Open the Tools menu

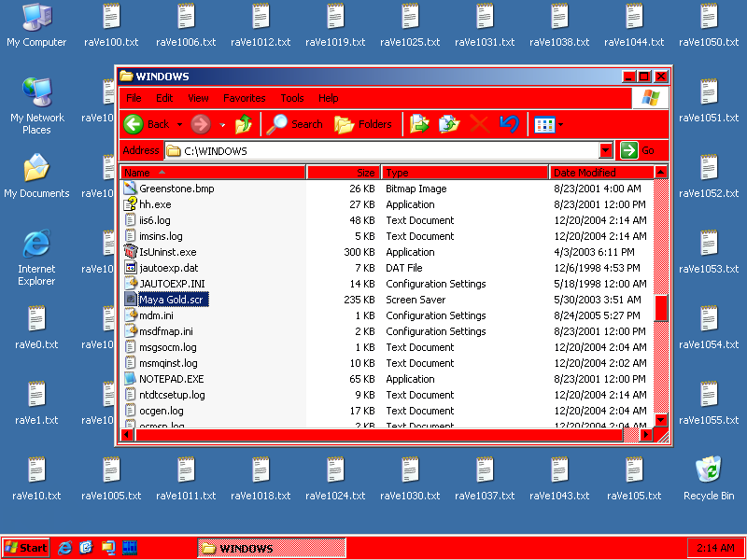292,98
